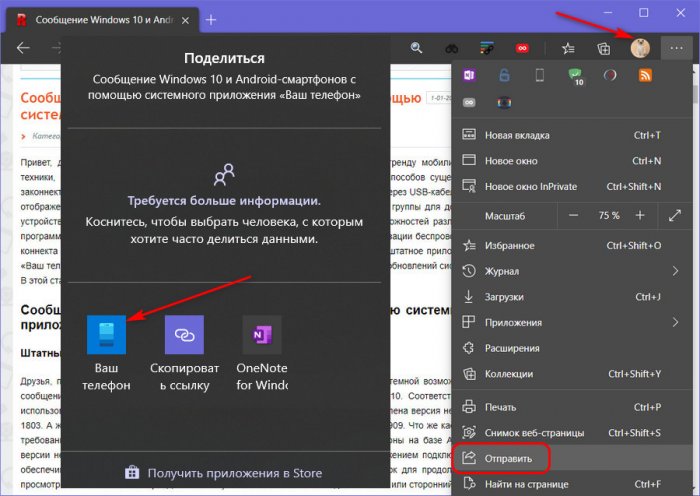
Task: Open the Collections toolbar icon
Action: tap(604, 47)
